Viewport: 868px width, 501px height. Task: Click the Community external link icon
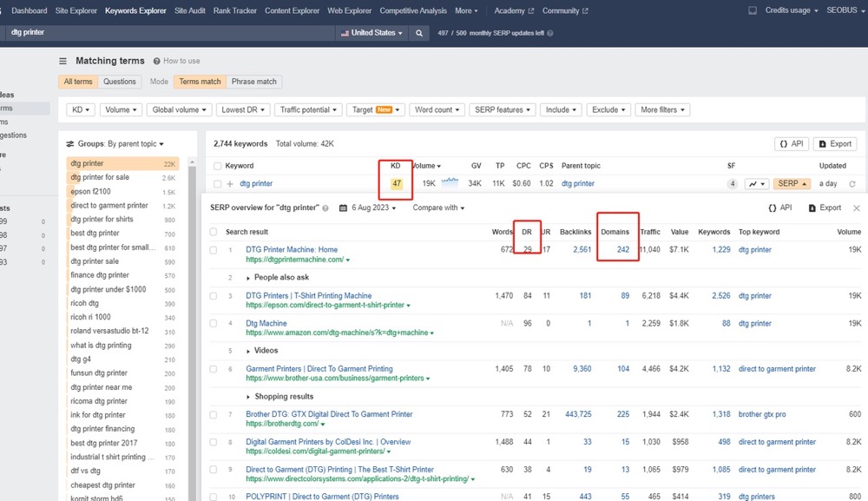[x=585, y=10]
